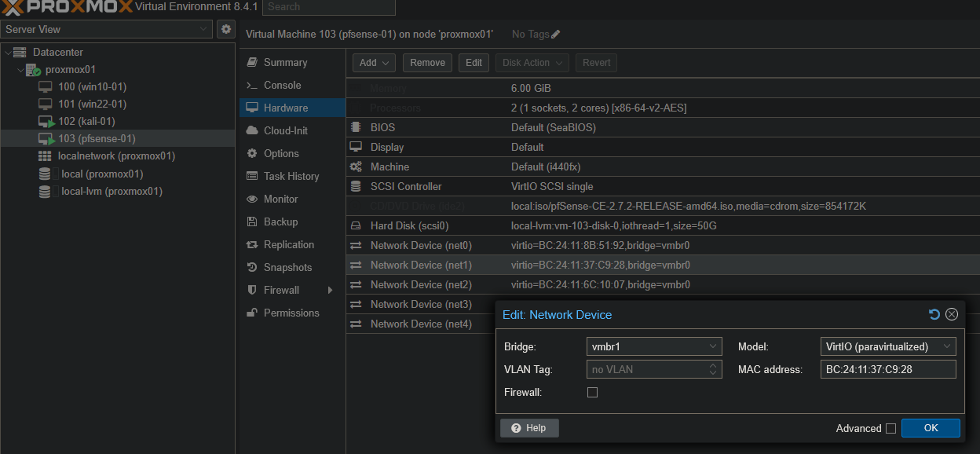Open the Snapshots menu item

click(x=287, y=267)
